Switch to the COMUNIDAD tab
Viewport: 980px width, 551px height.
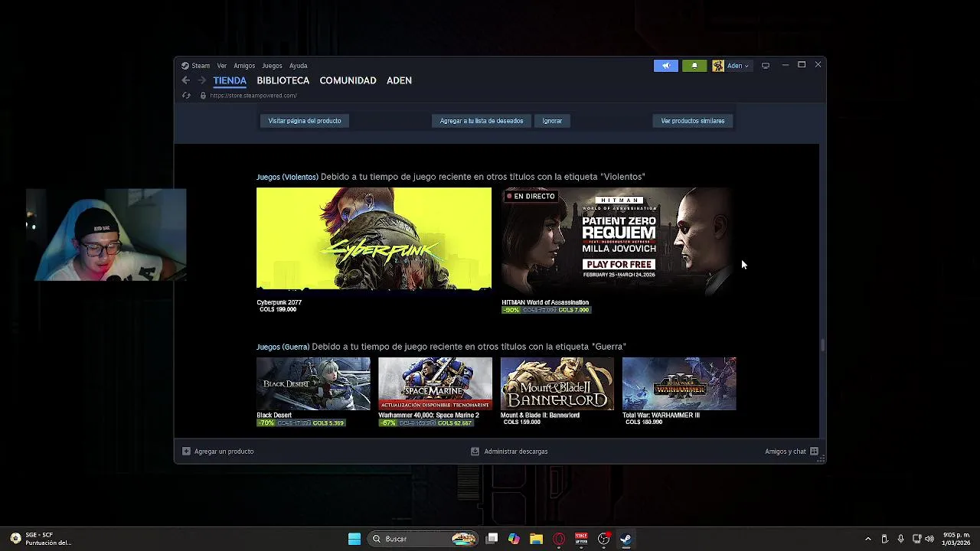click(x=348, y=80)
